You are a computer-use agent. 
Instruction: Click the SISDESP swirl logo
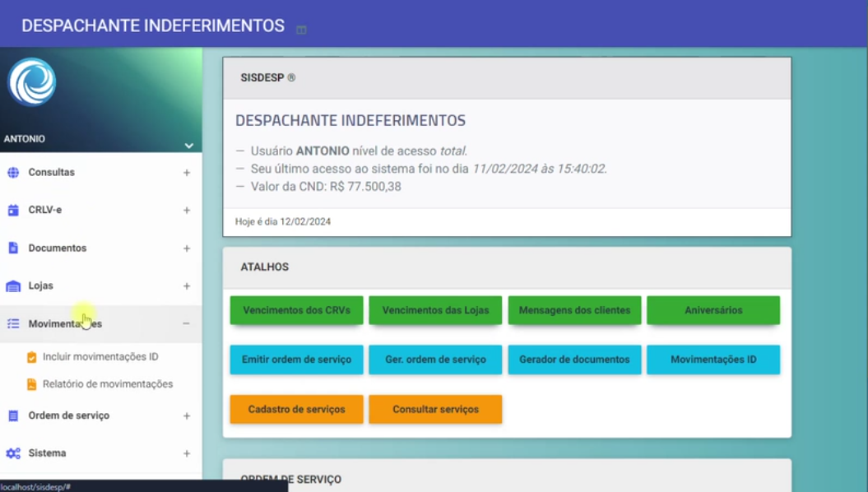[x=32, y=82]
